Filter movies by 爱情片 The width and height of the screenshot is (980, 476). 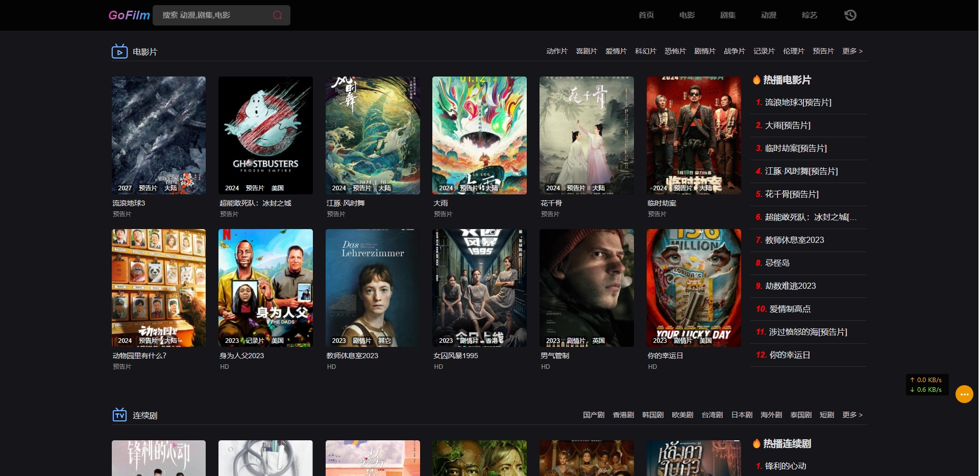[x=616, y=51]
